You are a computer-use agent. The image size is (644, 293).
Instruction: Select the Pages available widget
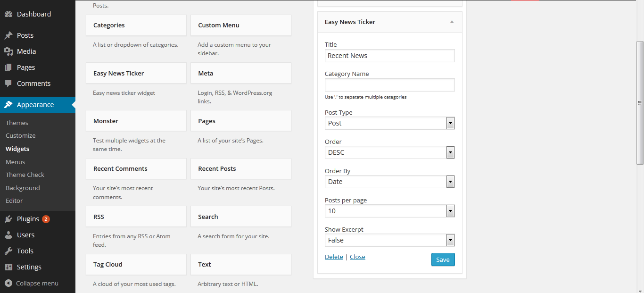[x=241, y=121]
